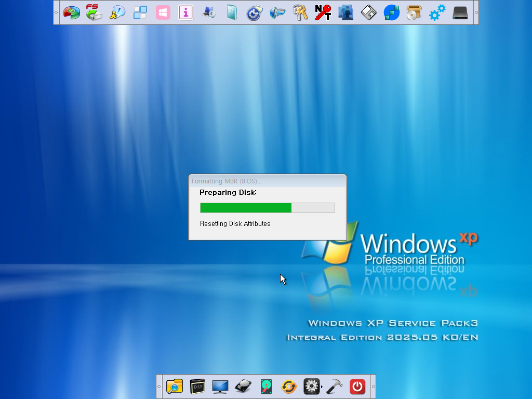Open the blue monitor display icon
The height and width of the screenshot is (399, 532).
220,387
